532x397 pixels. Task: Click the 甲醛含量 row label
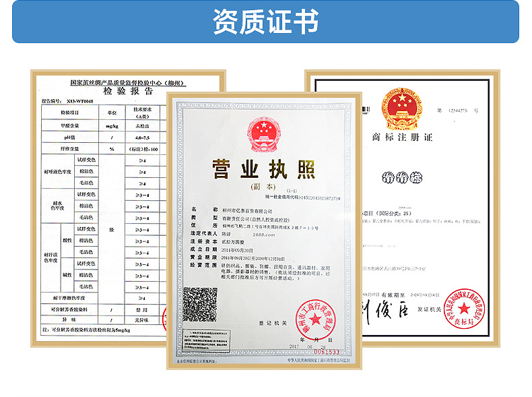tap(70, 125)
